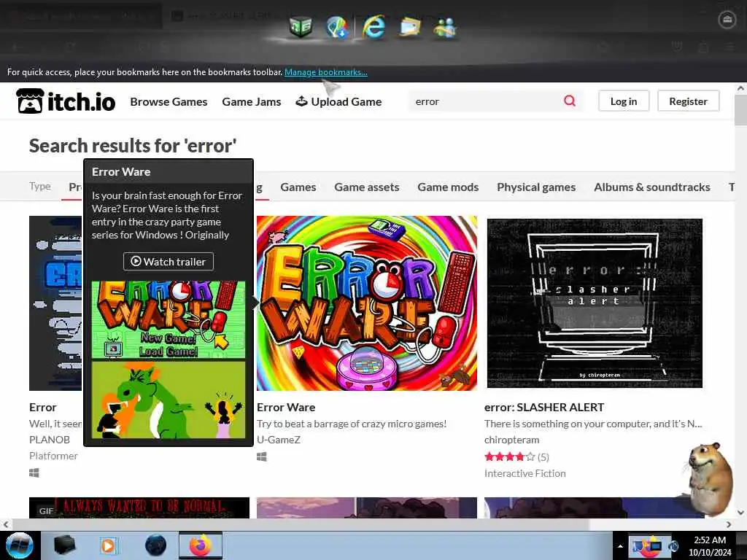This screenshot has height=560, width=747.
Task: Click the Log in button
Action: [x=624, y=101]
